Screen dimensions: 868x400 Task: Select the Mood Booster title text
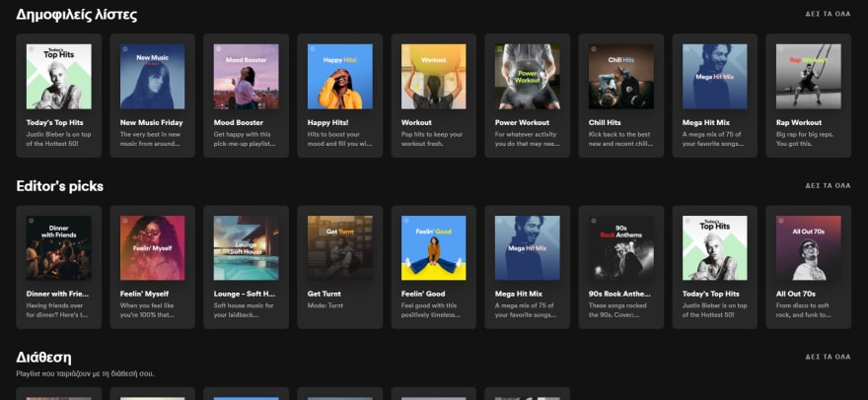239,123
